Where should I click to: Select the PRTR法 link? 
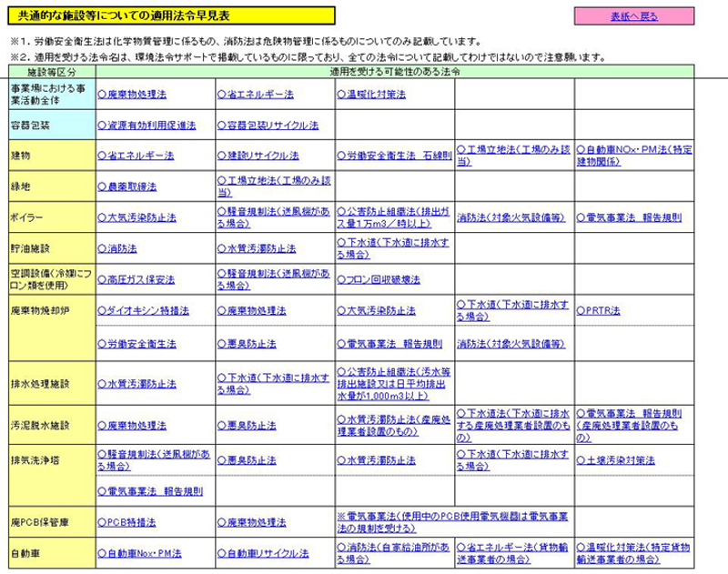pos(602,311)
